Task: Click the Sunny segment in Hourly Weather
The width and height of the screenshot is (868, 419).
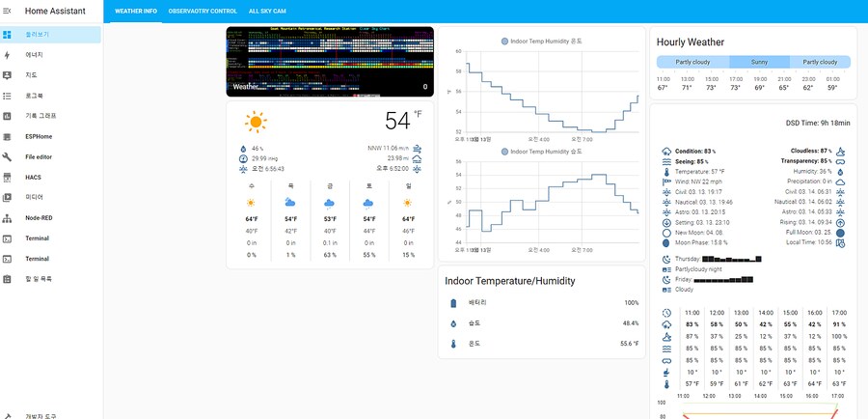Action: (759, 62)
